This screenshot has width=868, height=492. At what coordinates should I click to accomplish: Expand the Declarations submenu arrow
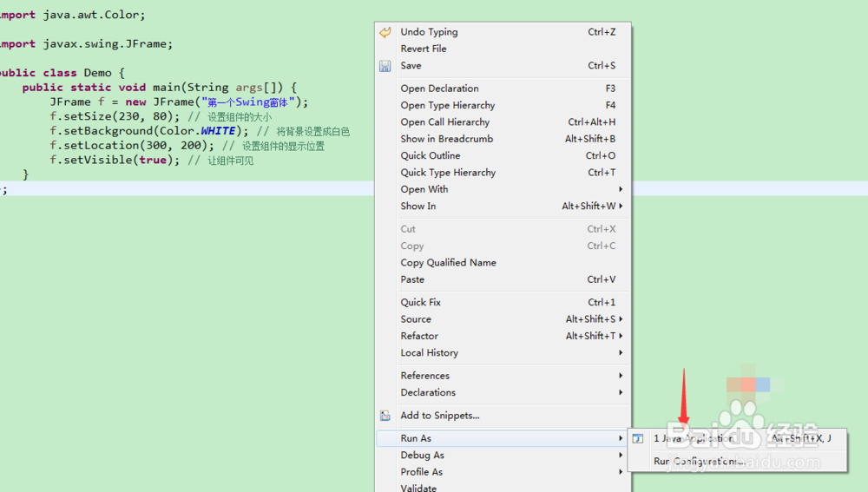click(x=621, y=392)
